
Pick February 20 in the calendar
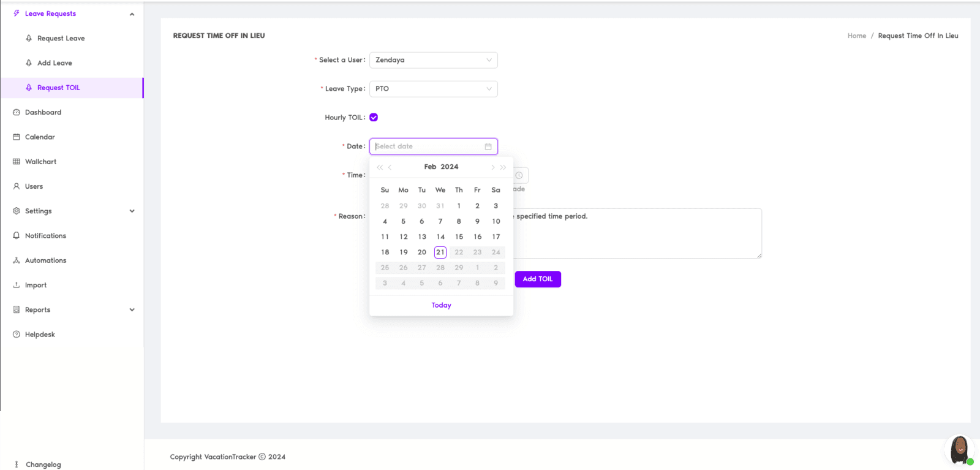tap(422, 252)
